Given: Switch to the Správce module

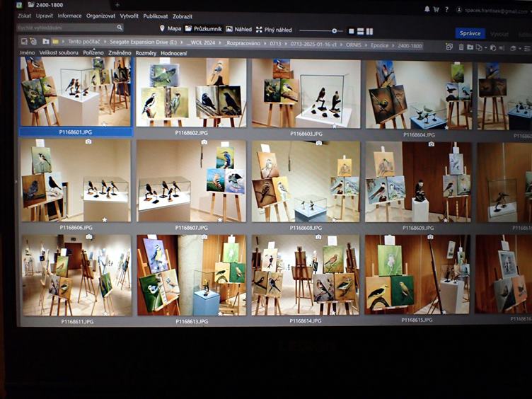Looking at the screenshot, I should click(x=470, y=33).
